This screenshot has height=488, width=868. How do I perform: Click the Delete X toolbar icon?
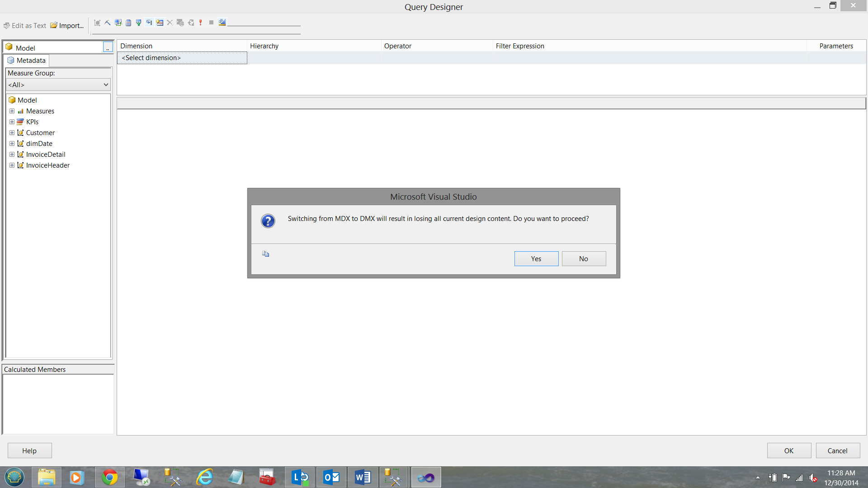click(170, 23)
